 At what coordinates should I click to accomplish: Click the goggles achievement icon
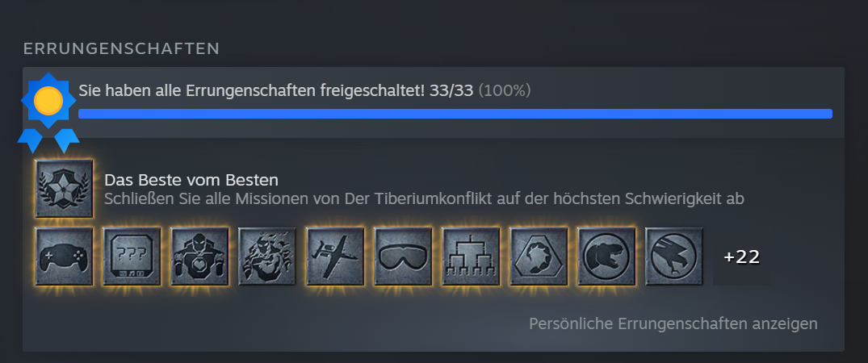(x=403, y=257)
